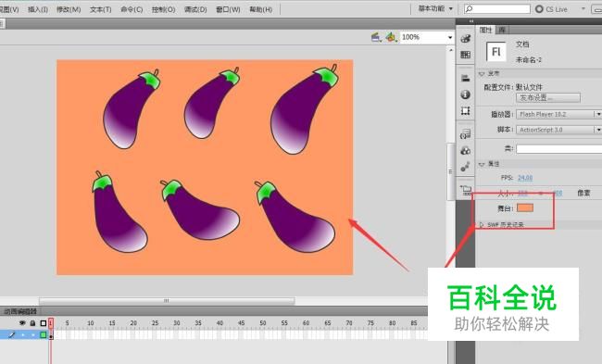Image resolution: width=602 pixels, height=364 pixels.
Task: Click the vertical stage scrollbar thumb
Action: 450,171
